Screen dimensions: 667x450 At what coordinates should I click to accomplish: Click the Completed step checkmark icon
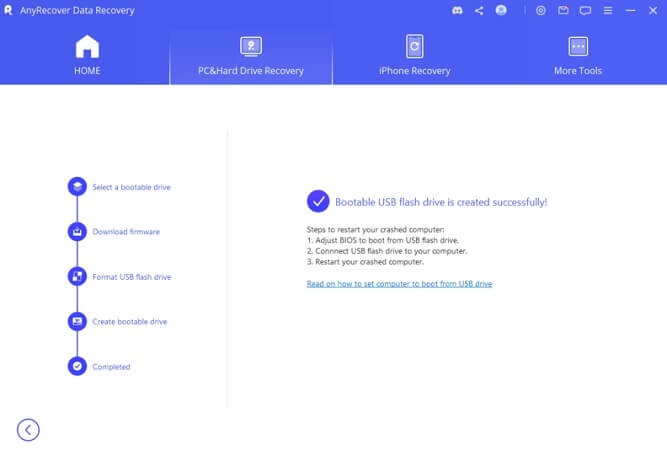coord(77,366)
